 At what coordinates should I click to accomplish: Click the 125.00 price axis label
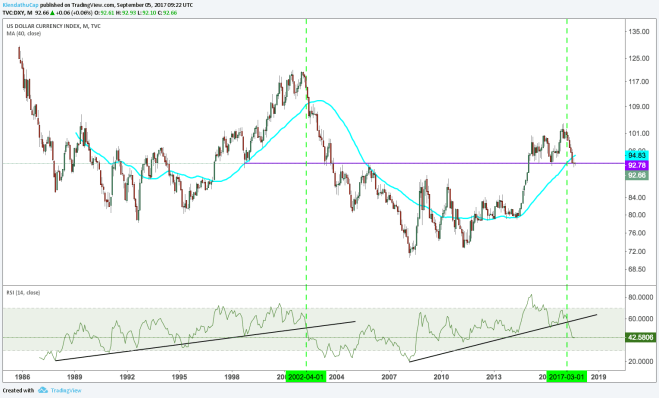pyautogui.click(x=638, y=58)
